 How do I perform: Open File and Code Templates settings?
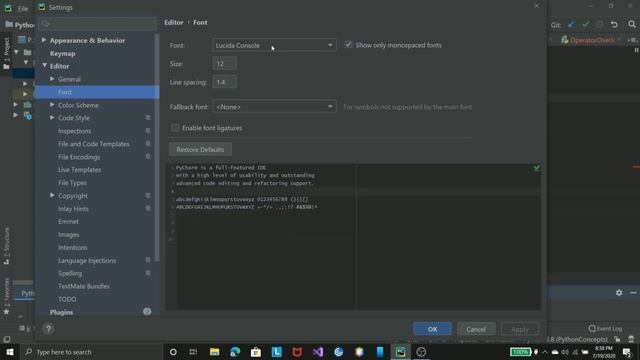(93, 144)
